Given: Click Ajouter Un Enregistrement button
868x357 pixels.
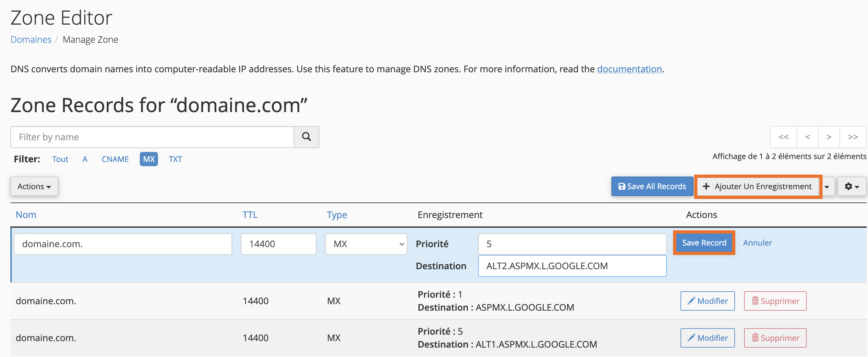Looking at the screenshot, I should (x=757, y=186).
